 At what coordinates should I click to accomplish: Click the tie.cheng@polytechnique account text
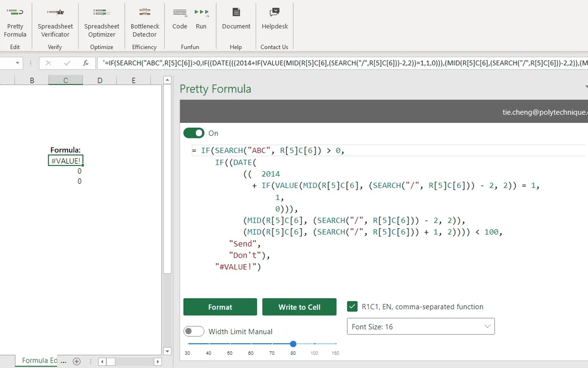(545, 112)
